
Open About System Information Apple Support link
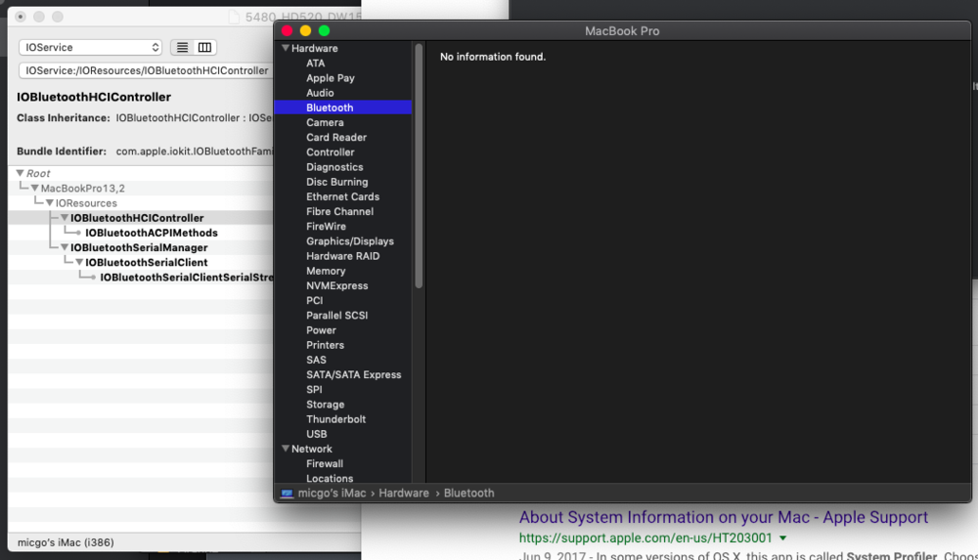(723, 518)
